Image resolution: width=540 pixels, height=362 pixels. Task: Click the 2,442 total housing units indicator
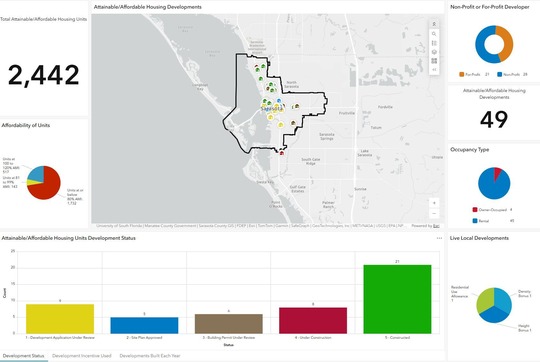(43, 75)
